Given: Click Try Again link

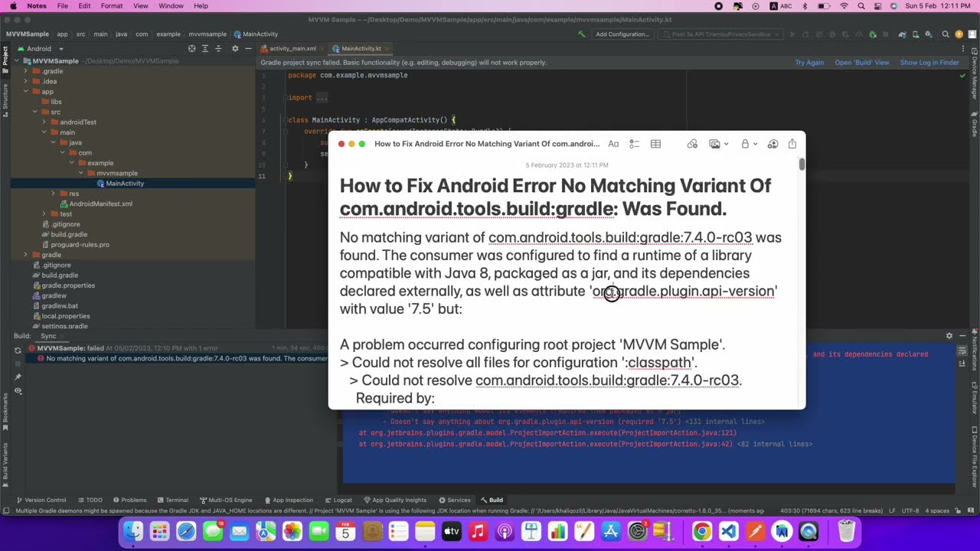Looking at the screenshot, I should tap(809, 63).
